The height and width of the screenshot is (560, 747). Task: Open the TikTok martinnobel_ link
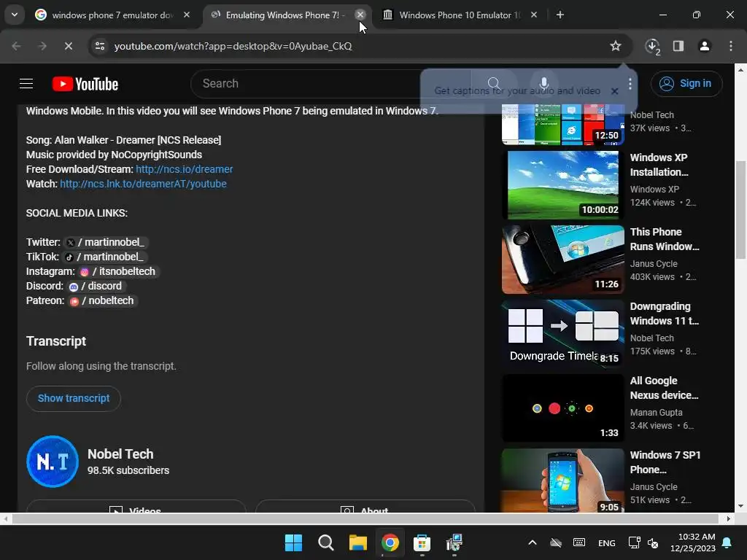tap(104, 257)
